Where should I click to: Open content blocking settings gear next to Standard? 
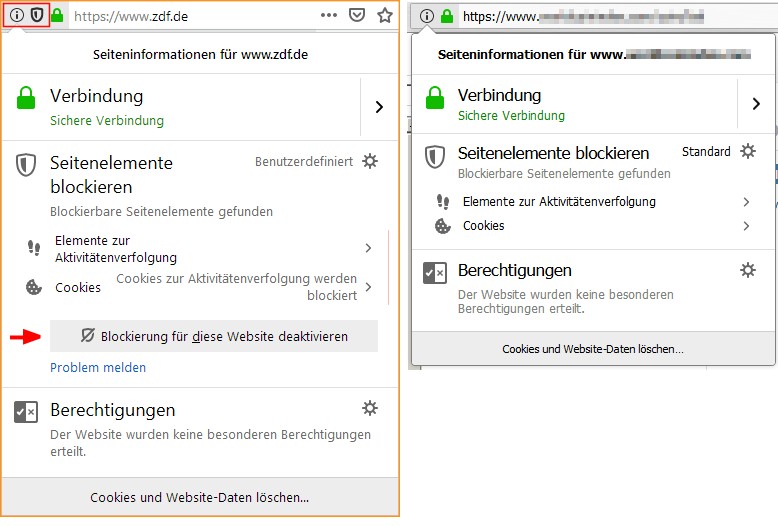pos(748,152)
